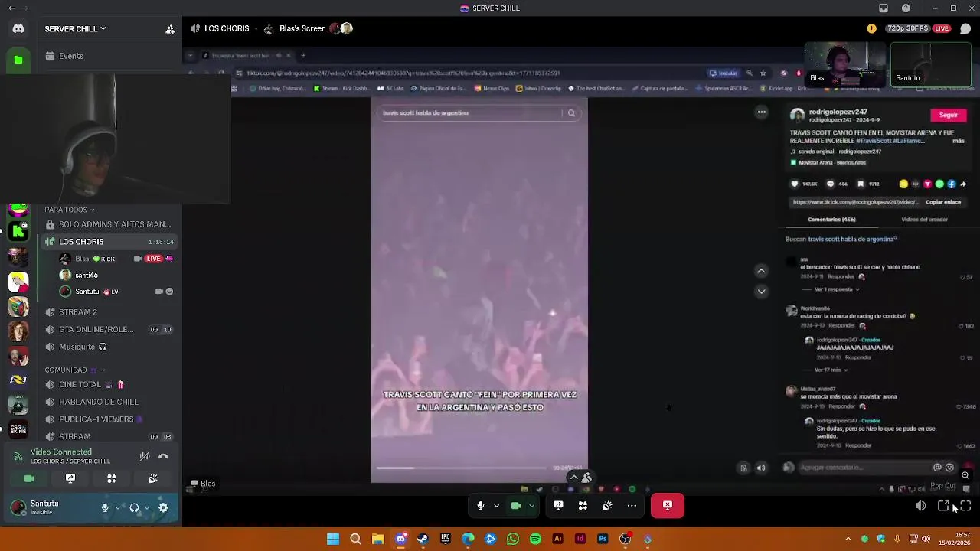This screenshot has height=551, width=980.
Task: Join CINE TOTAL voice channel
Action: click(109, 385)
